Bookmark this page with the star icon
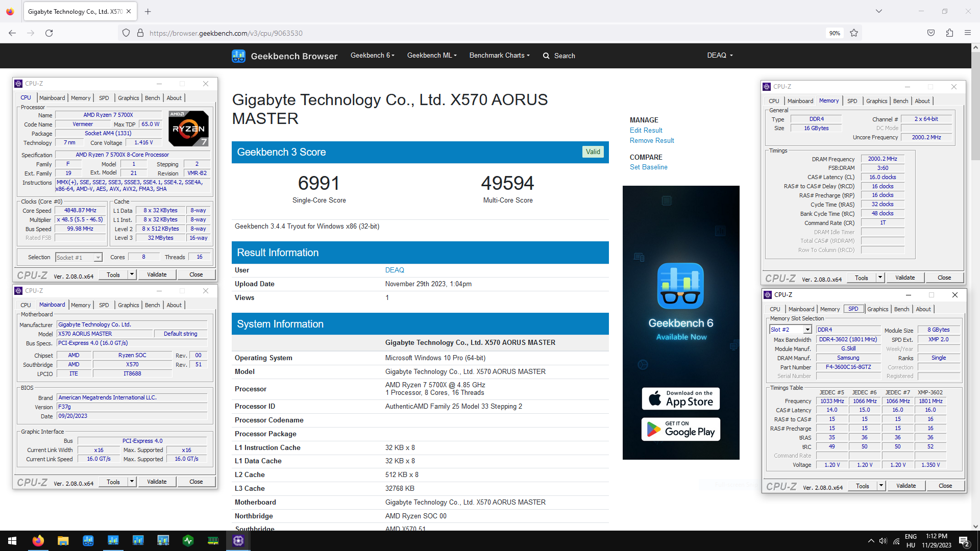The image size is (980, 551). (854, 33)
